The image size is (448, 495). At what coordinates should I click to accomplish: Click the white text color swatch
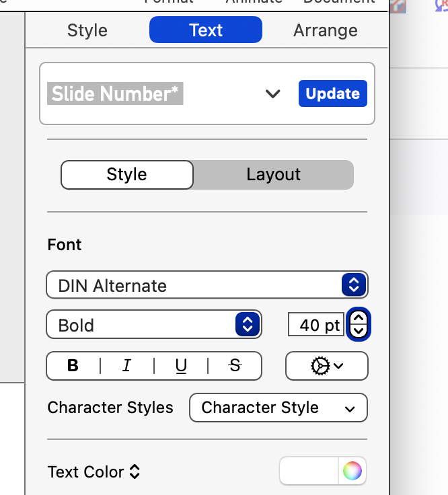pos(309,471)
